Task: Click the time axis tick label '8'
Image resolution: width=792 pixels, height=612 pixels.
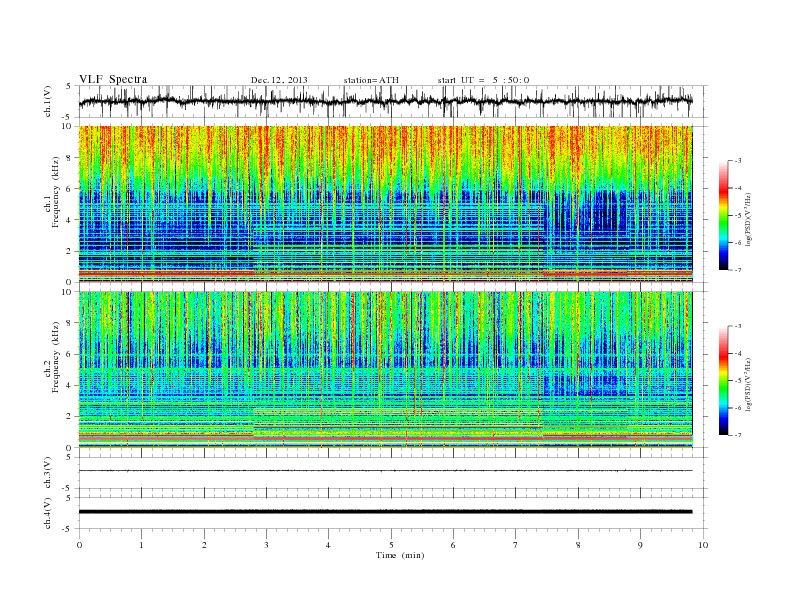Action: [578, 545]
